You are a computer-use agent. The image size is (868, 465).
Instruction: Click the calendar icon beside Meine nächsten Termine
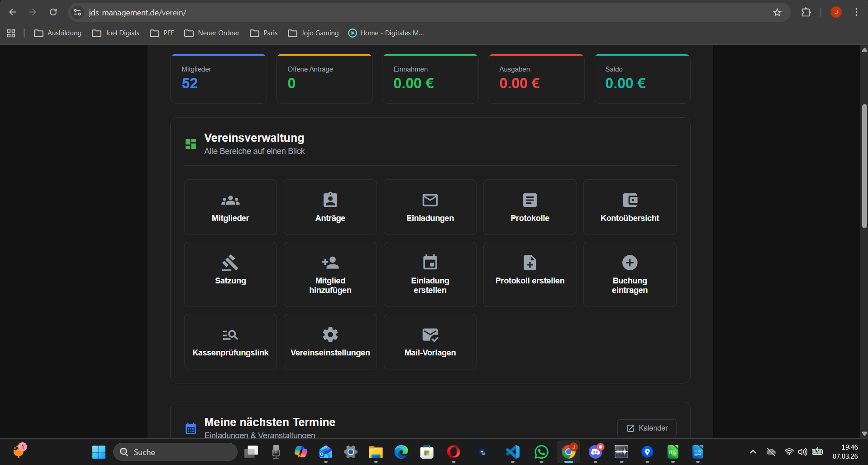[x=191, y=428]
